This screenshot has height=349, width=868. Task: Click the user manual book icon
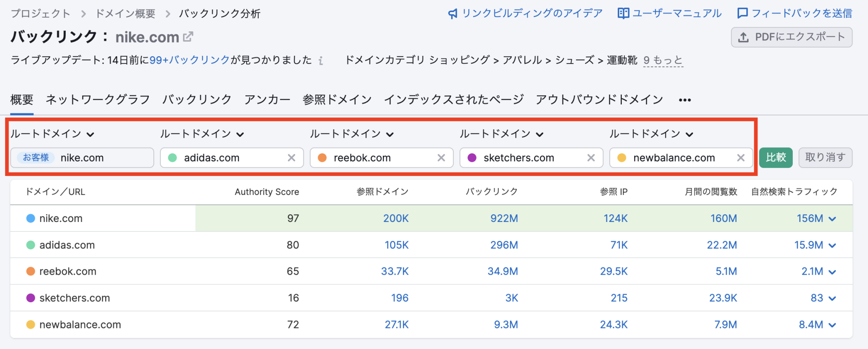click(x=623, y=13)
